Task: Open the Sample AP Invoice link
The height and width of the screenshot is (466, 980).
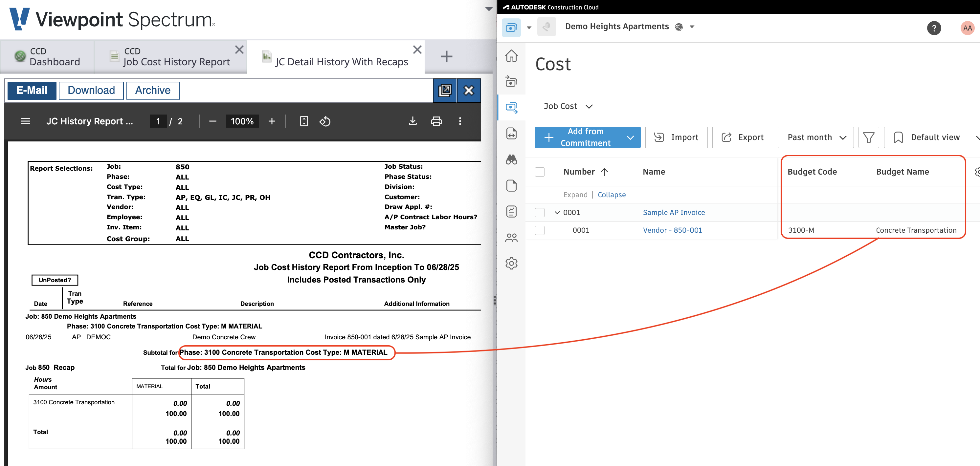Action: click(674, 212)
